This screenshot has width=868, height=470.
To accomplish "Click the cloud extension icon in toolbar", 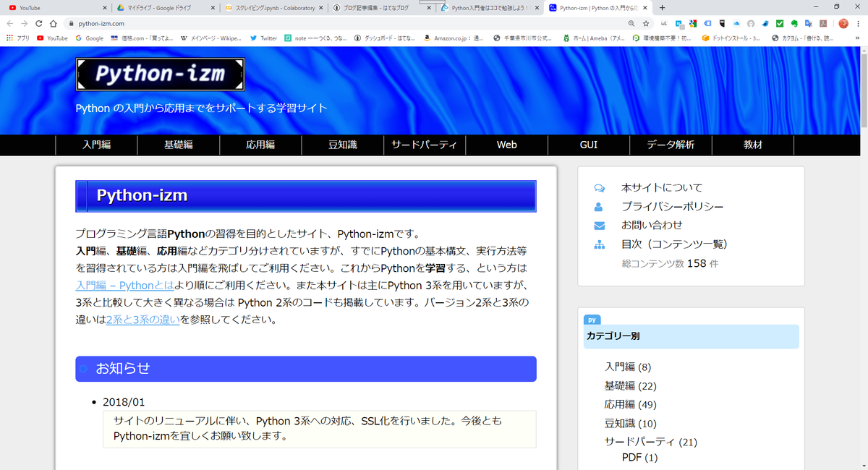I will tap(736, 23).
